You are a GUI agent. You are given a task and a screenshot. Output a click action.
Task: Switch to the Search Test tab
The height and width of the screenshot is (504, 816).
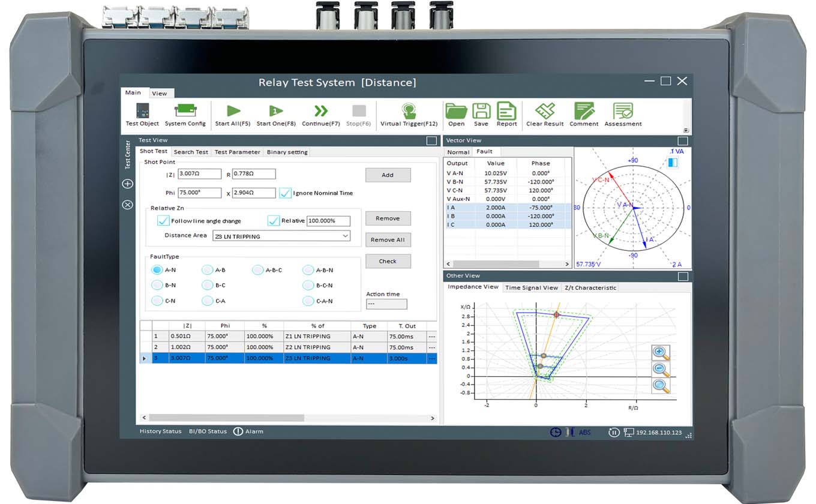[191, 152]
